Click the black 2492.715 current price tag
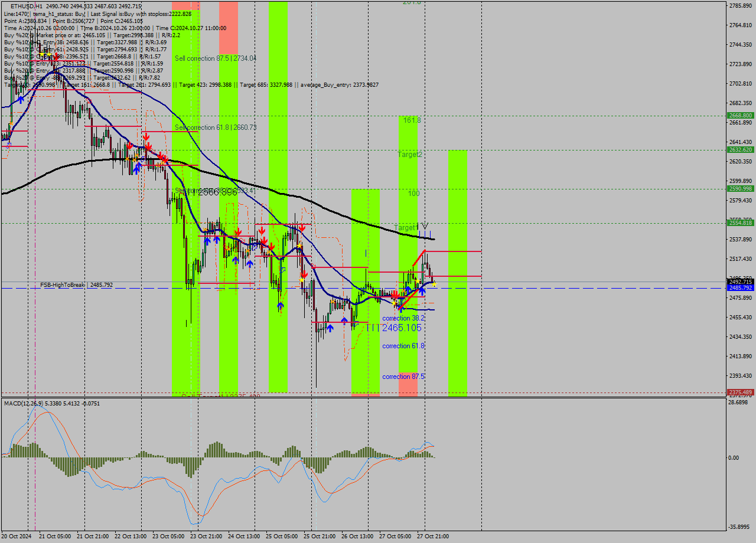This screenshot has height=543, width=756. pos(741,282)
